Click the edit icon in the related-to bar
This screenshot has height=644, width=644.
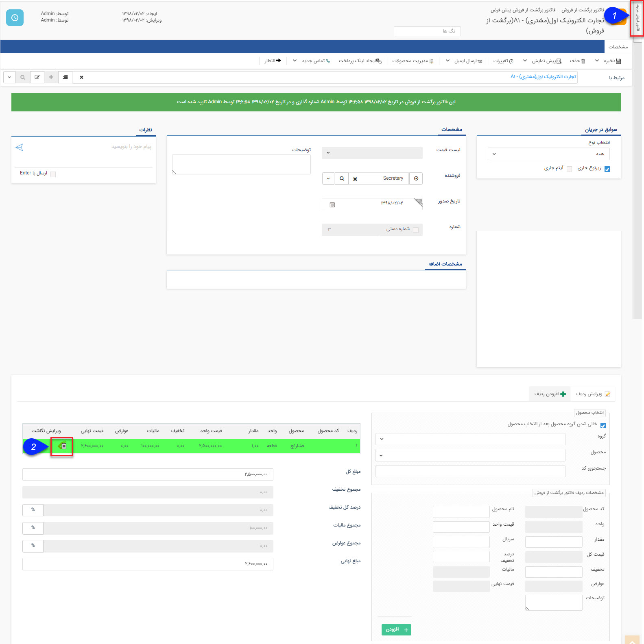37,77
